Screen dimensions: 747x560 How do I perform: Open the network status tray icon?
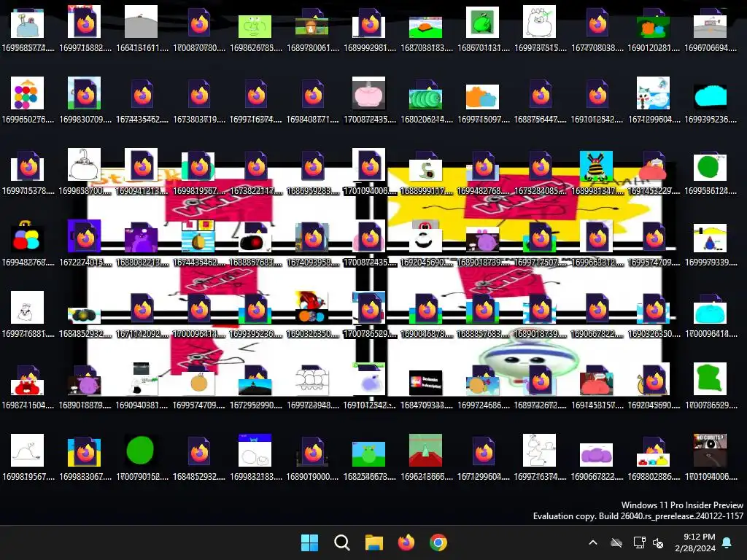639,542
